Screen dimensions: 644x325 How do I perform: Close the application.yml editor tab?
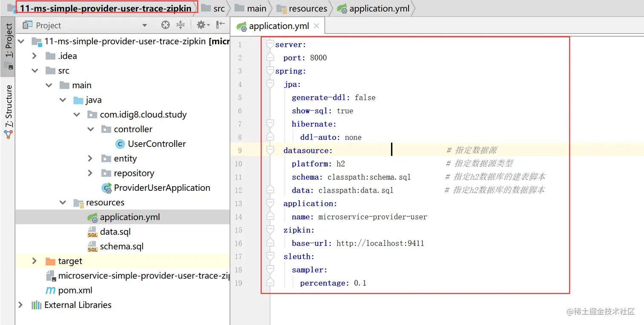pos(316,26)
